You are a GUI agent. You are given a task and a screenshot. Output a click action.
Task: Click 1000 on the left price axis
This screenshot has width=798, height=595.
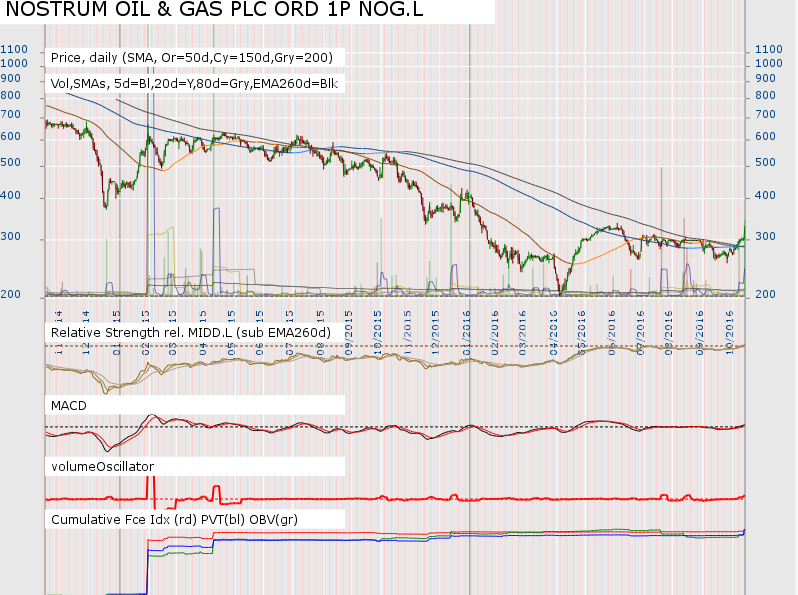coord(14,64)
